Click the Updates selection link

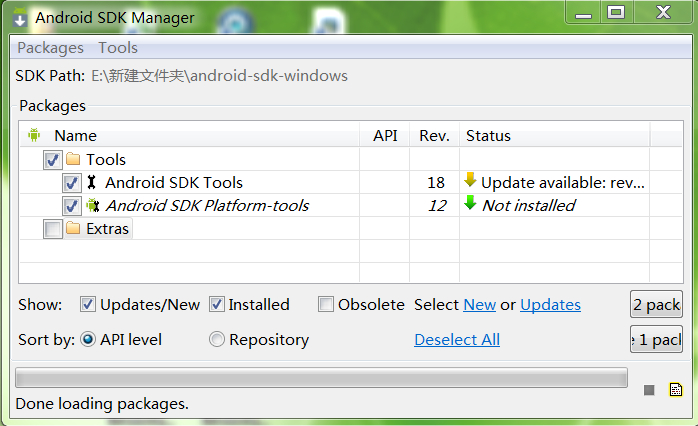551,305
